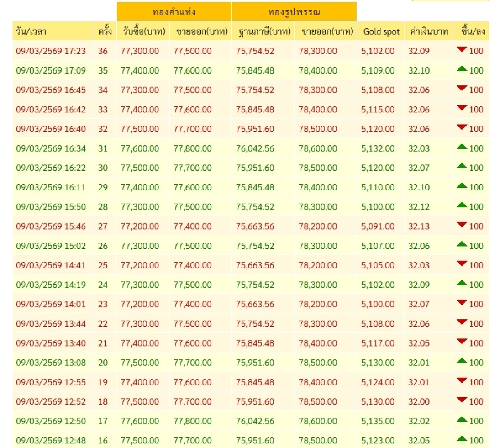Click the green up arrow in round 16 row
Viewport: 500px width, 448px height.
[461, 439]
